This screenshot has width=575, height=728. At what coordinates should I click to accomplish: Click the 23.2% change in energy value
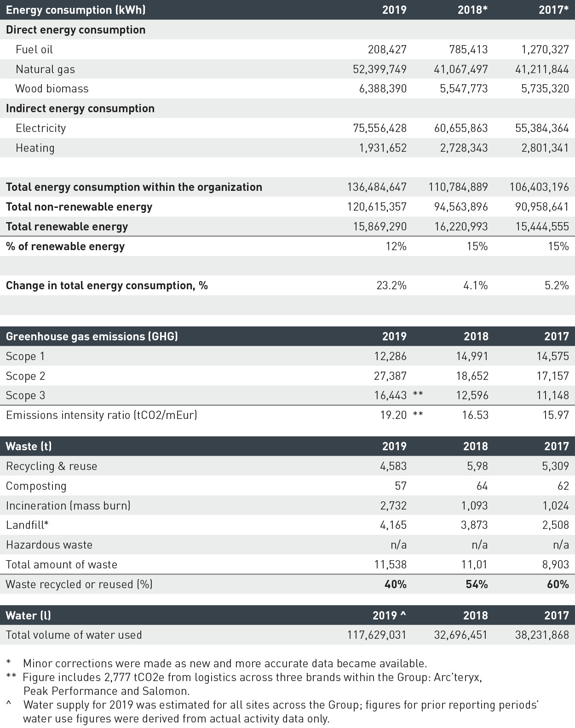[391, 286]
